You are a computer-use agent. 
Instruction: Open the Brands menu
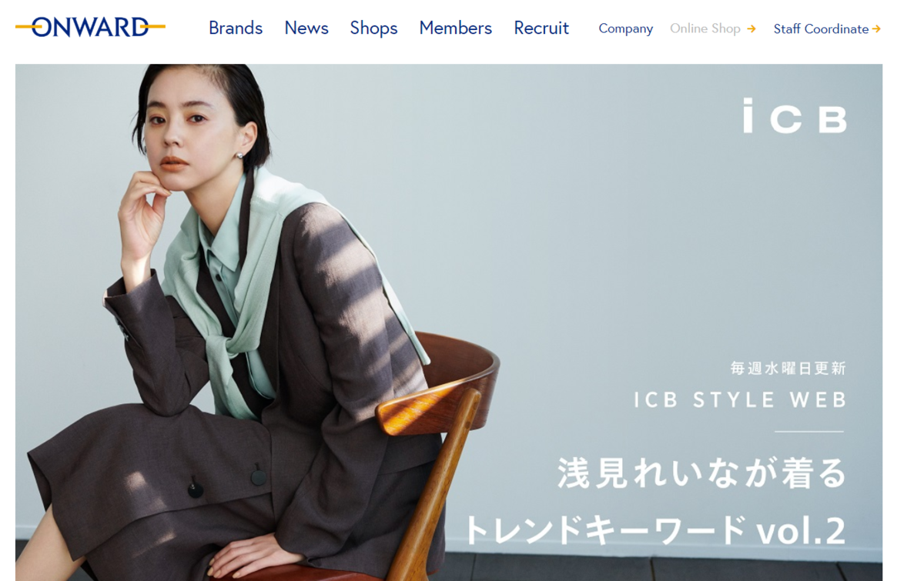[x=236, y=28]
